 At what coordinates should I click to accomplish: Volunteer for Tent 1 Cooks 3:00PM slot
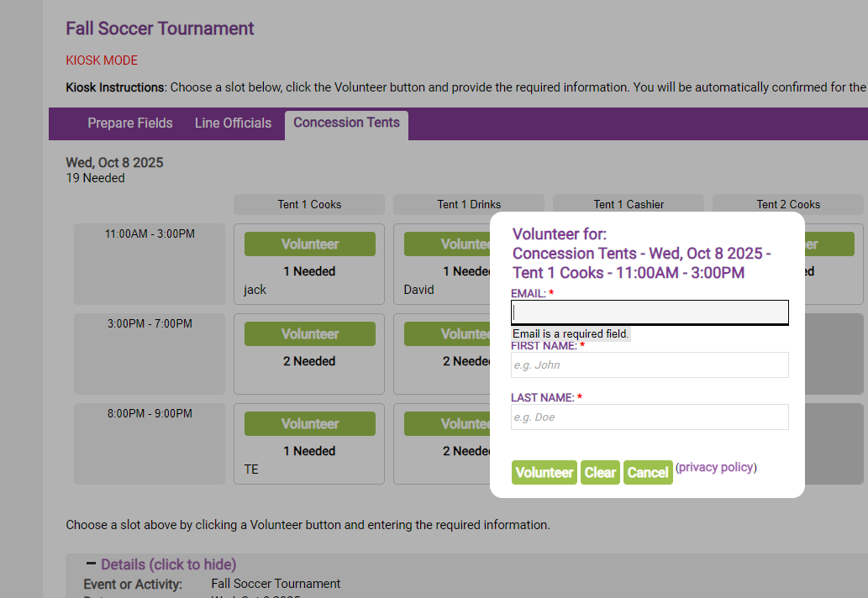pos(309,333)
